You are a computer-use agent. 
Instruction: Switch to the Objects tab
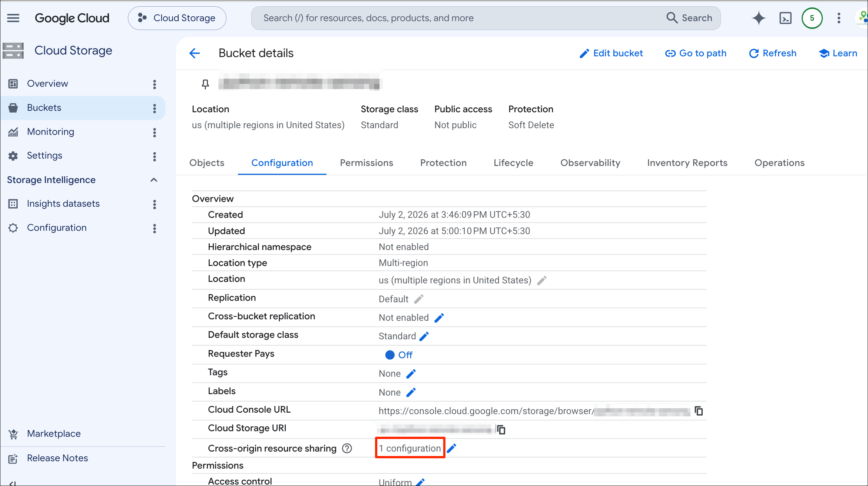(x=207, y=163)
